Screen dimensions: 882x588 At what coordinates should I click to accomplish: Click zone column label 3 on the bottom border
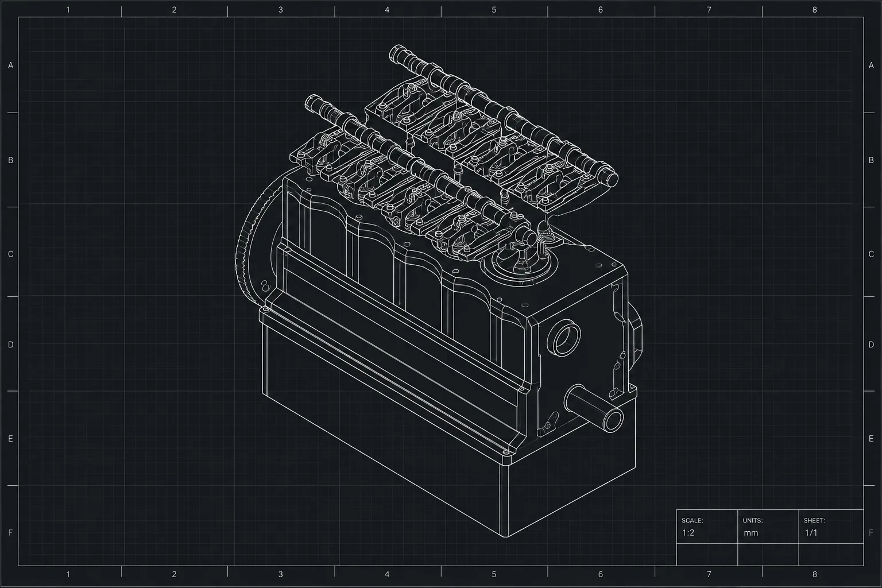[280, 574]
